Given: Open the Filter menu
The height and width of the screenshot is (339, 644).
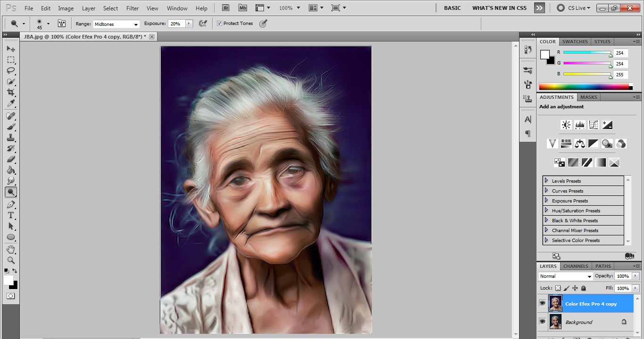Looking at the screenshot, I should 132,8.
